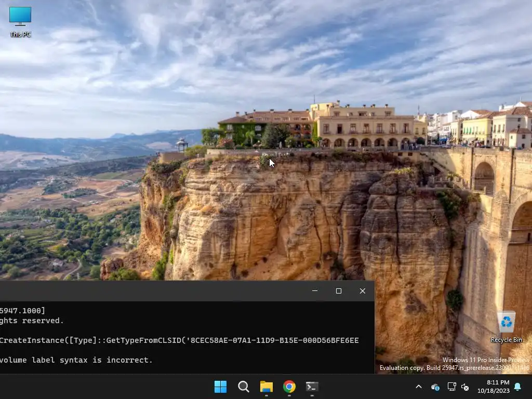Screen dimensions: 532x399
Task: Click the GetTypeFromCLSID command line text
Action: tap(179, 340)
